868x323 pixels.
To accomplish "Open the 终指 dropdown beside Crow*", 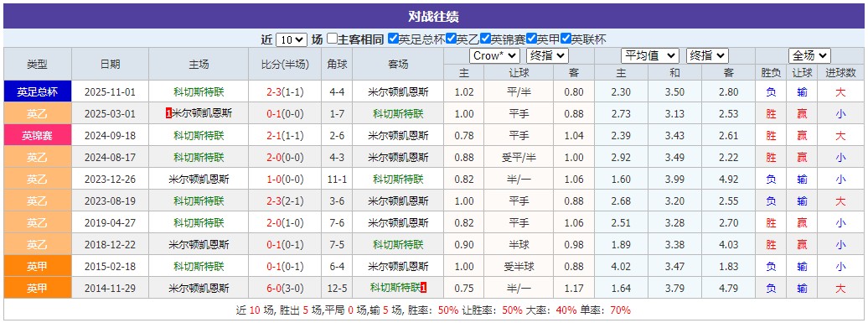I will tap(547, 55).
